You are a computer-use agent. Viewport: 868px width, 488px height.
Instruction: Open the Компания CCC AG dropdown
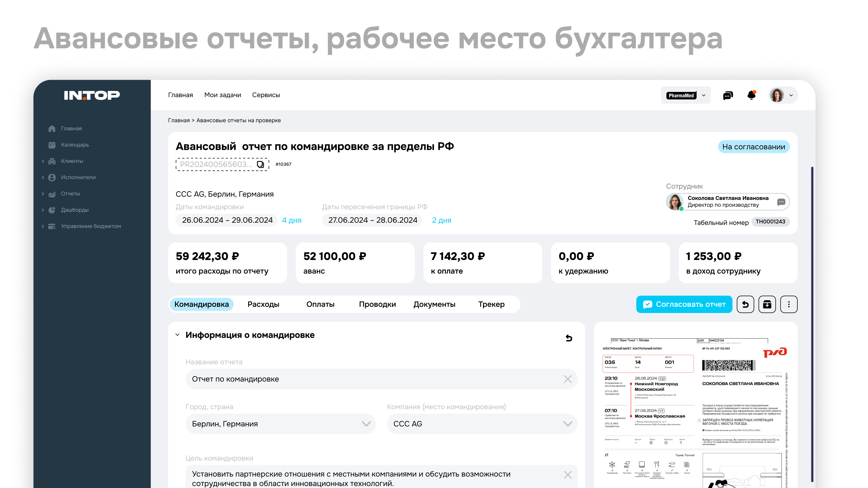pos(567,424)
